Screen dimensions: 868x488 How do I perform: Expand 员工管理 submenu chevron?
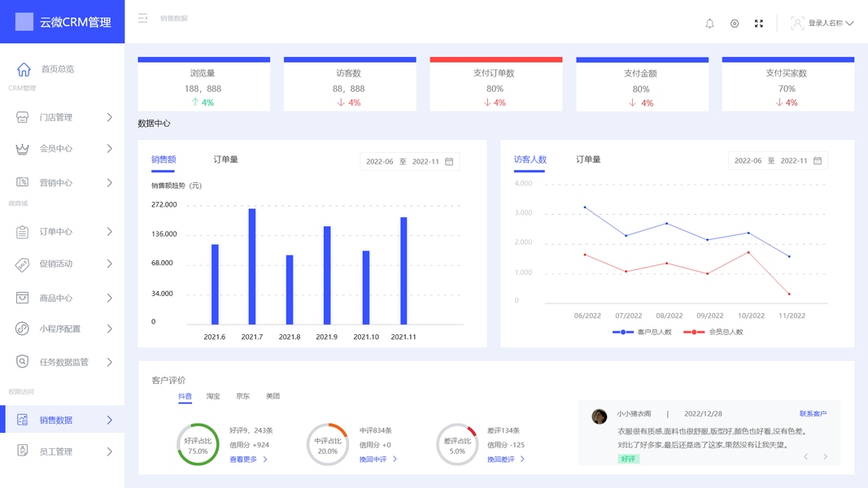(110, 451)
